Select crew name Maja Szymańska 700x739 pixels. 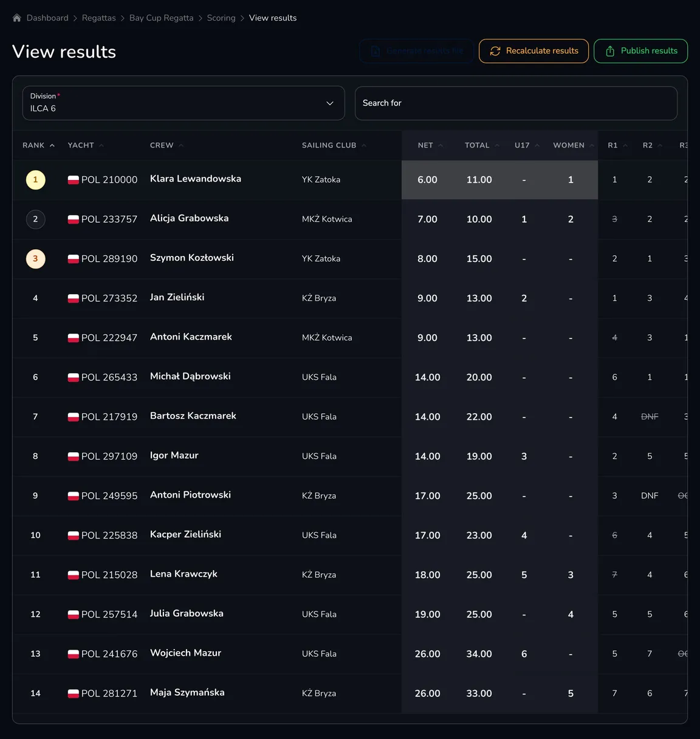[x=188, y=692]
